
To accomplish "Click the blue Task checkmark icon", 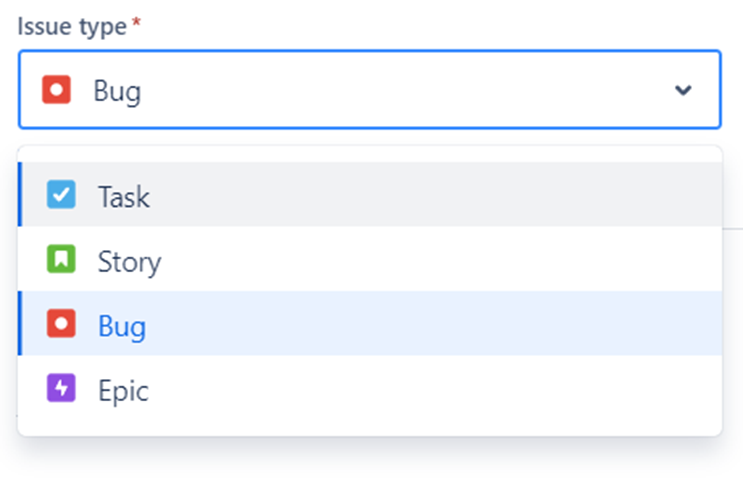I will coord(61,194).
